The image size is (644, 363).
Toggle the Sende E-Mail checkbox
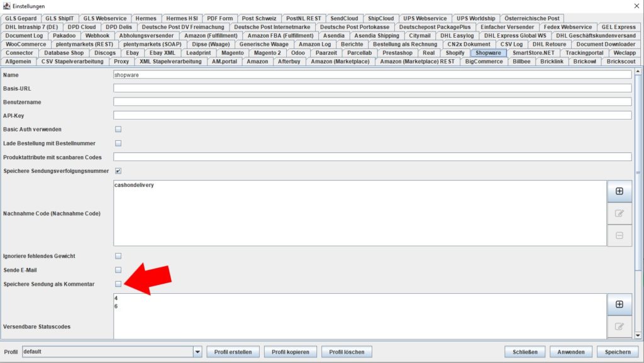click(x=118, y=270)
